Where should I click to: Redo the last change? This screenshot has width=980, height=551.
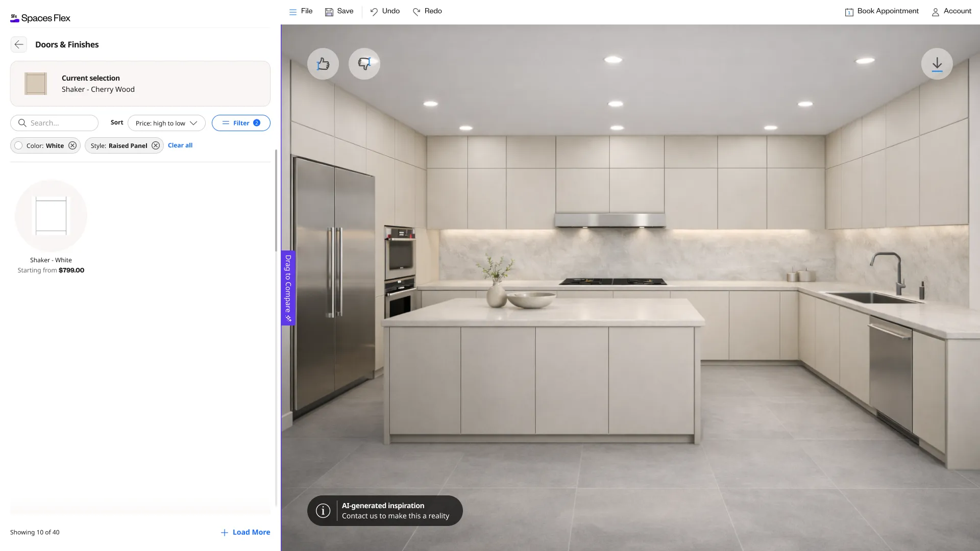point(427,11)
